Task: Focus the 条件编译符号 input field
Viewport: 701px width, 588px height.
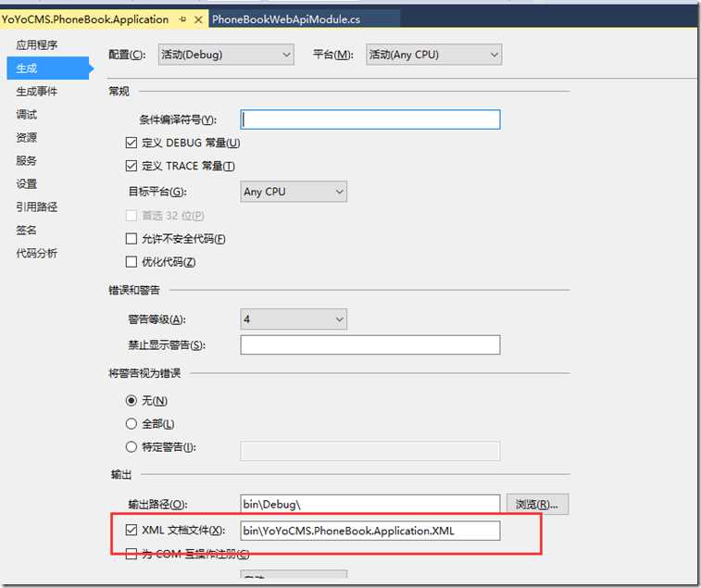Action: pos(370,119)
